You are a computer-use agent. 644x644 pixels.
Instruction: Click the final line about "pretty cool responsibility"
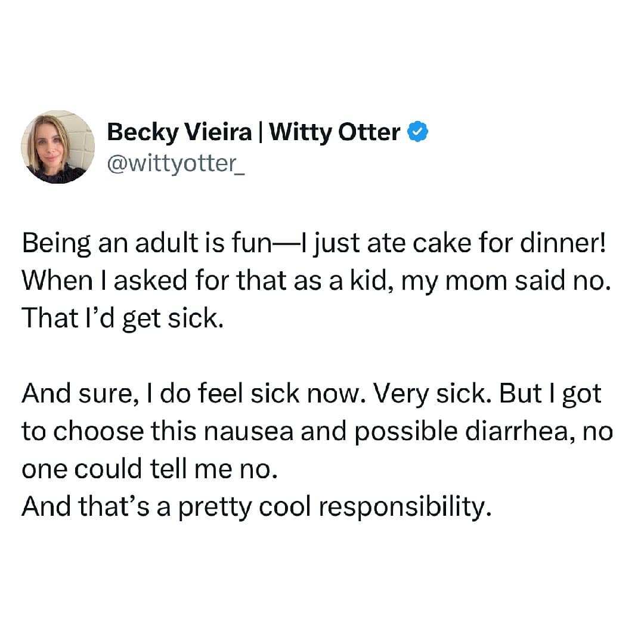click(x=256, y=506)
